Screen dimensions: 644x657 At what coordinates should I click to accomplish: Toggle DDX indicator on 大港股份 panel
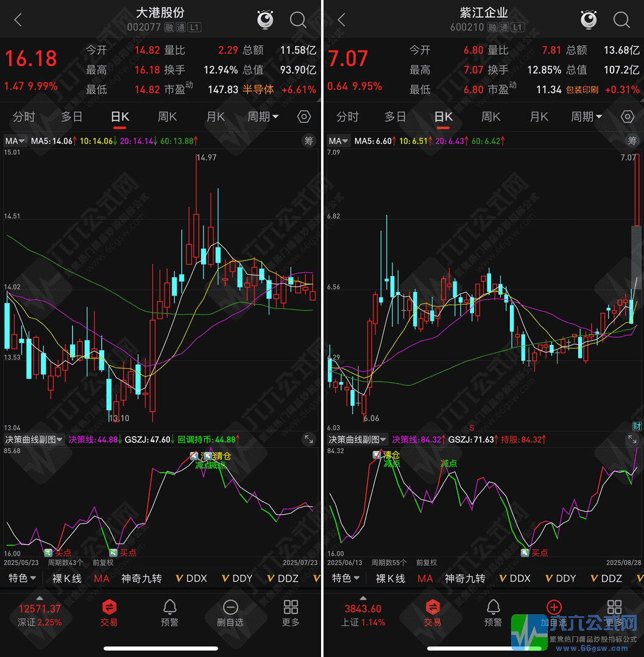click(x=191, y=578)
